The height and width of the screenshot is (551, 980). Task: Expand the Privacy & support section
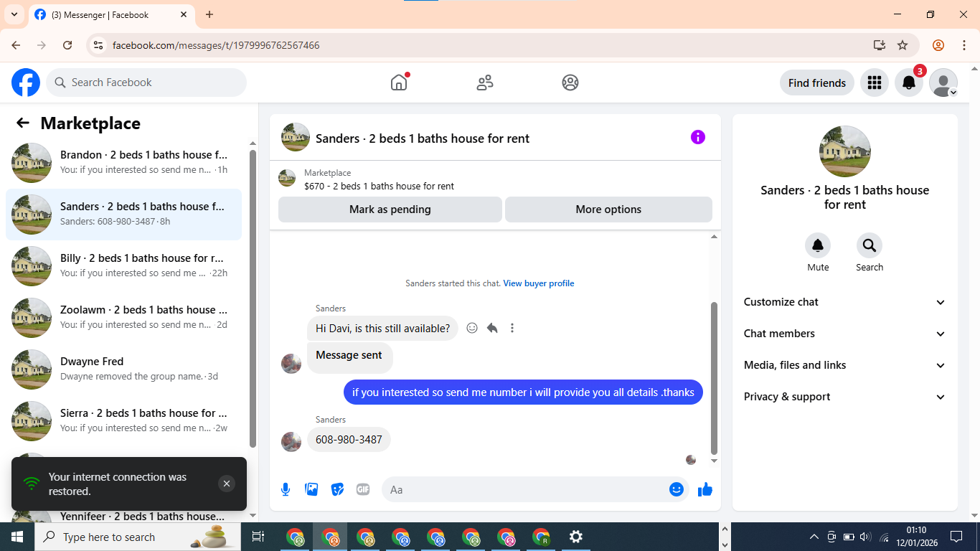[845, 397]
